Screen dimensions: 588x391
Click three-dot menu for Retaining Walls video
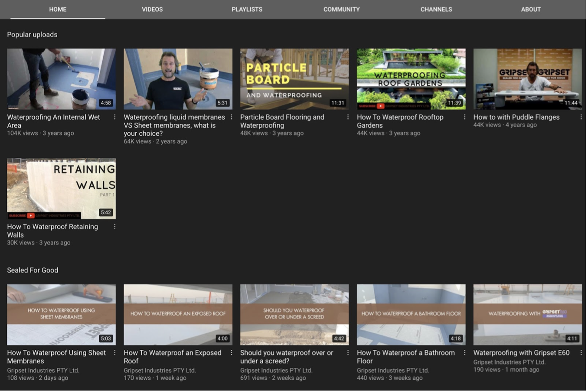[x=114, y=227]
